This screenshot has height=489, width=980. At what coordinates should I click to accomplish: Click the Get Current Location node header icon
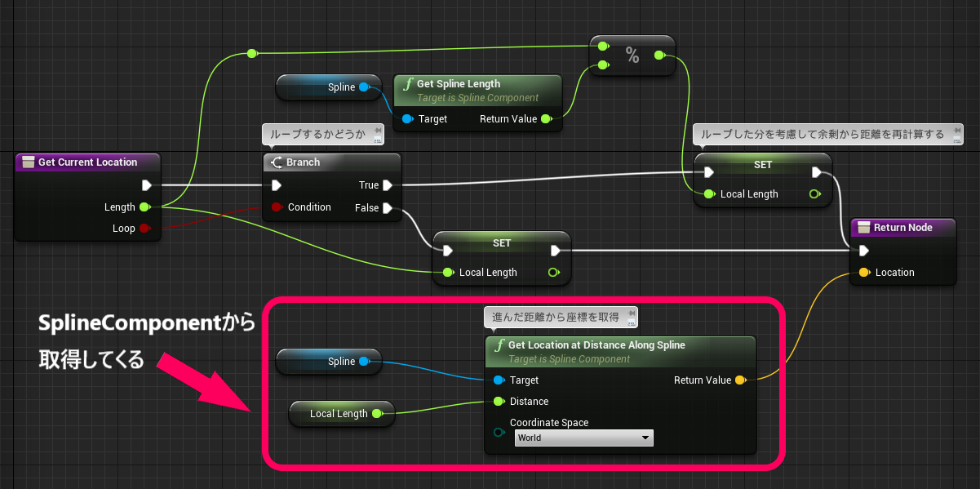click(x=28, y=162)
